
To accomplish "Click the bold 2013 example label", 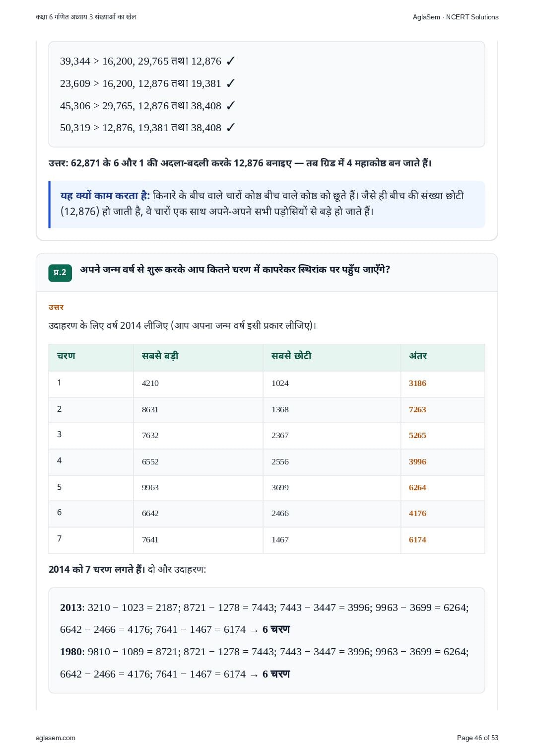I will (x=72, y=607).
